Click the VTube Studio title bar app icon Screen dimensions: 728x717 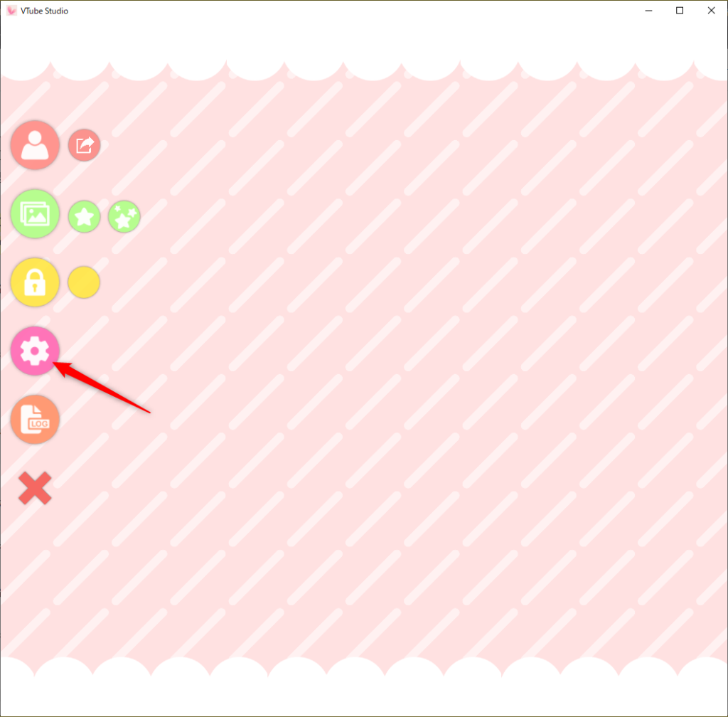point(11,11)
